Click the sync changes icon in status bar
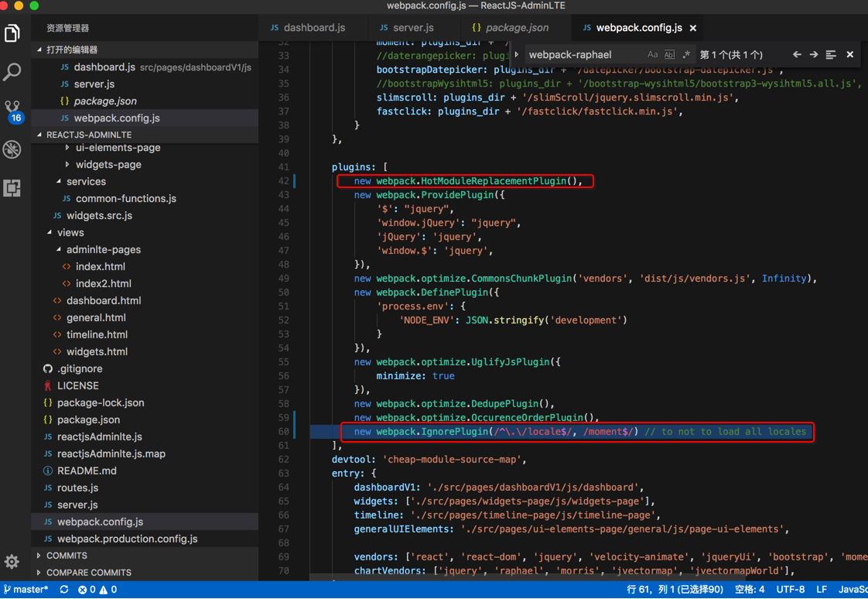This screenshot has width=868, height=599. point(64,590)
